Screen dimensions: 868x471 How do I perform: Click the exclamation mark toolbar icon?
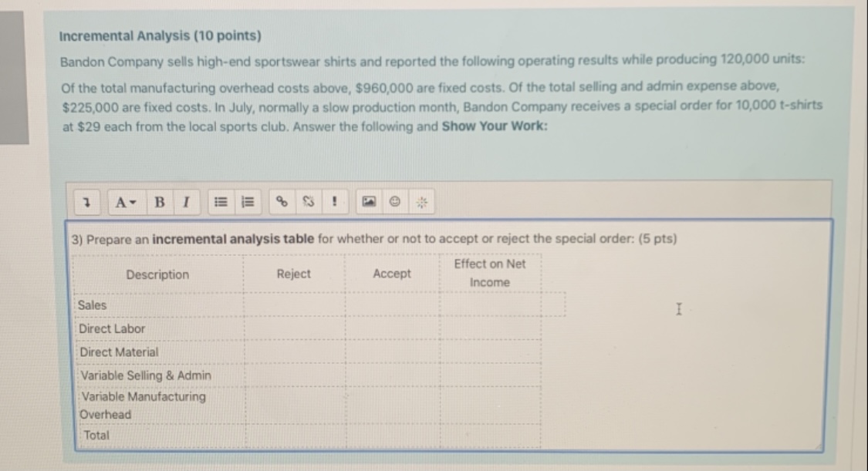[334, 202]
